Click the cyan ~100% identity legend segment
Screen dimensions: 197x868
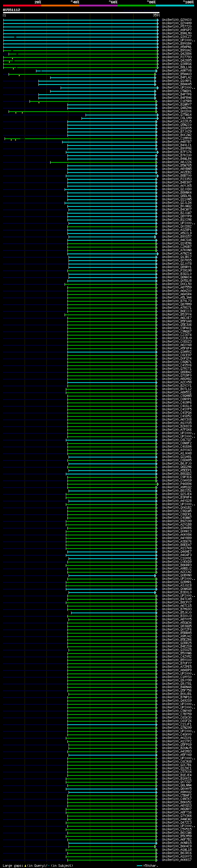pos(175,6)
